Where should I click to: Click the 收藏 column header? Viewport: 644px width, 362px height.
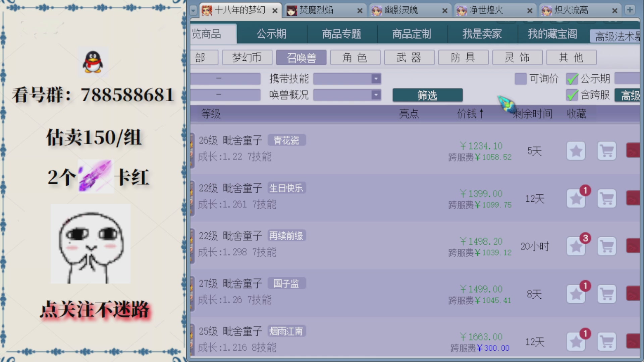[x=576, y=114]
